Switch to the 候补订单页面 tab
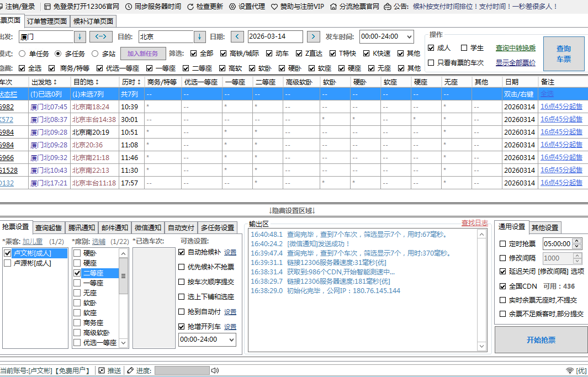This screenshot has height=377, width=588. pos(94,21)
